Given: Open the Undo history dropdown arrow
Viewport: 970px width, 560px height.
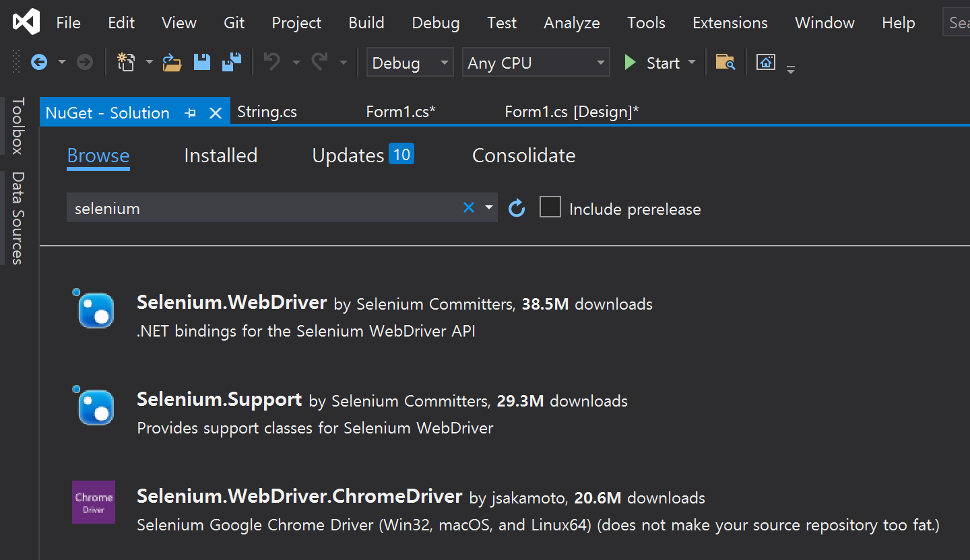Looking at the screenshot, I should (296, 63).
